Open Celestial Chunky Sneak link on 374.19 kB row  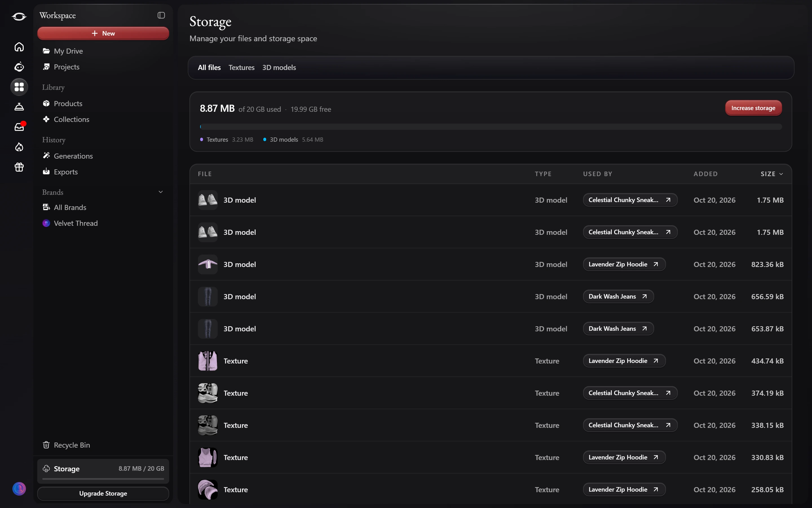[630, 393]
